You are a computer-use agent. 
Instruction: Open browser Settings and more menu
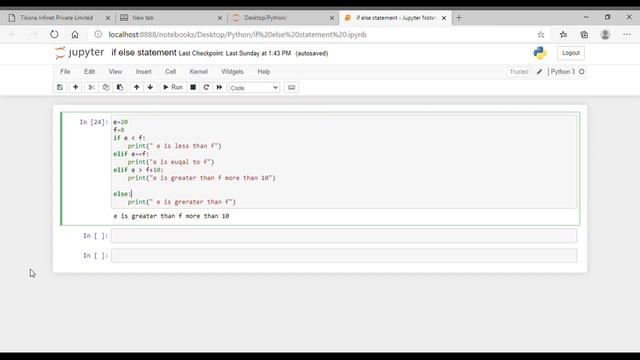click(x=627, y=35)
